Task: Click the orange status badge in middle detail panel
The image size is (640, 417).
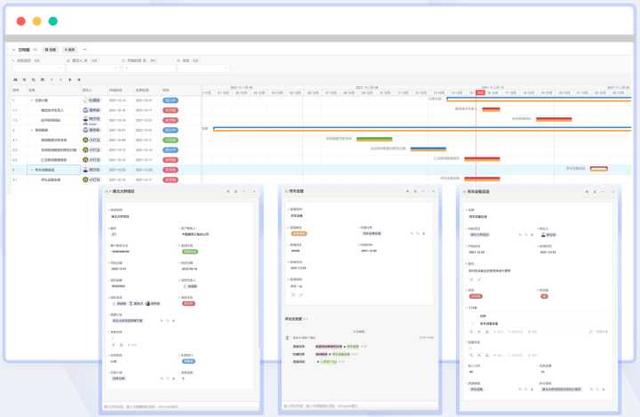Action: point(299,233)
